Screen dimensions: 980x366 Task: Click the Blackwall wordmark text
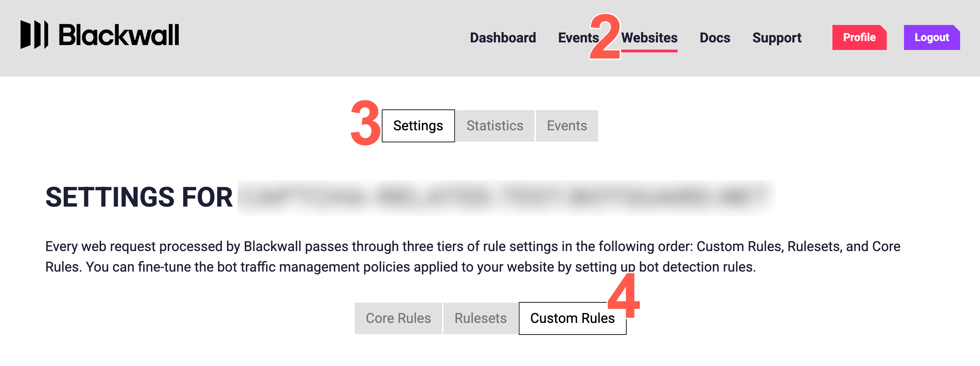point(119,35)
